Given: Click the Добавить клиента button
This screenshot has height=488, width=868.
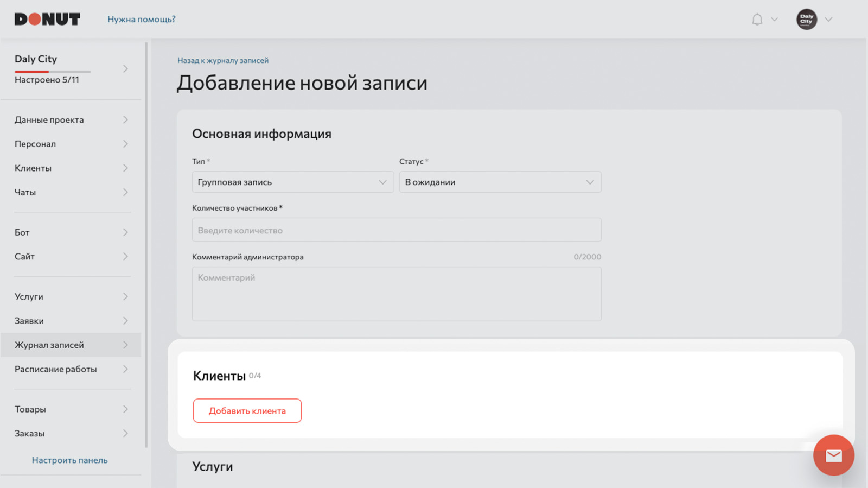Looking at the screenshot, I should coord(247,410).
